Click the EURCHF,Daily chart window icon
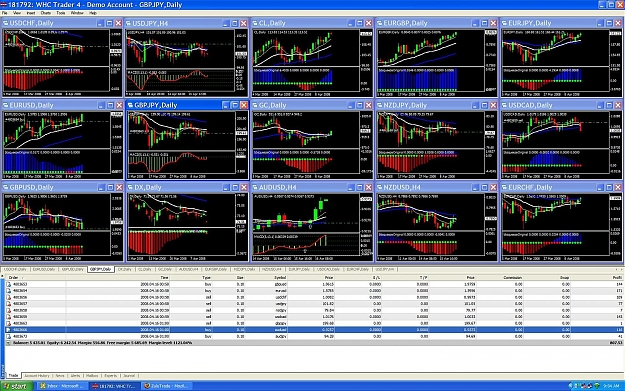This screenshot has height=391, width=625. click(505, 187)
